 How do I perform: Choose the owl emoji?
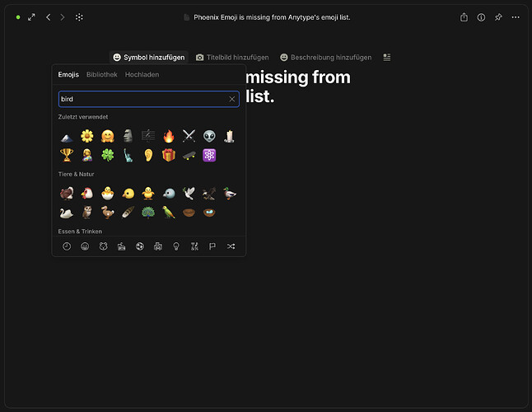(x=87, y=213)
